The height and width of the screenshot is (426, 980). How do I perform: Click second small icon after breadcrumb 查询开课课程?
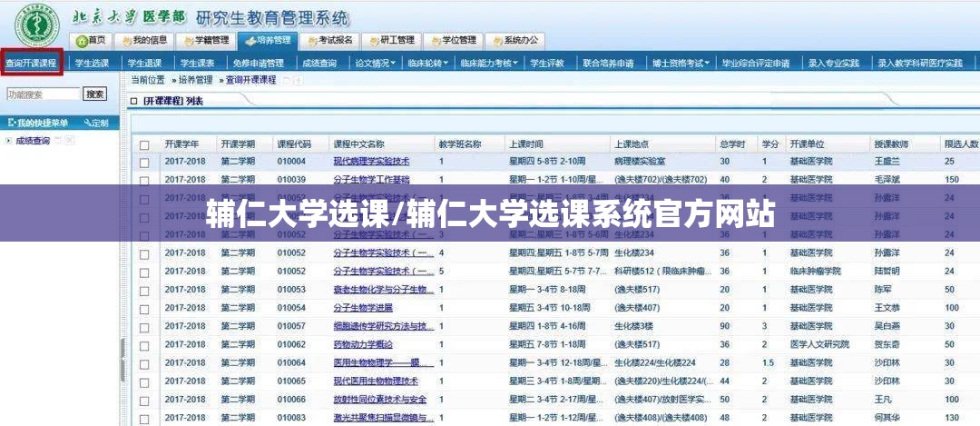click(299, 80)
